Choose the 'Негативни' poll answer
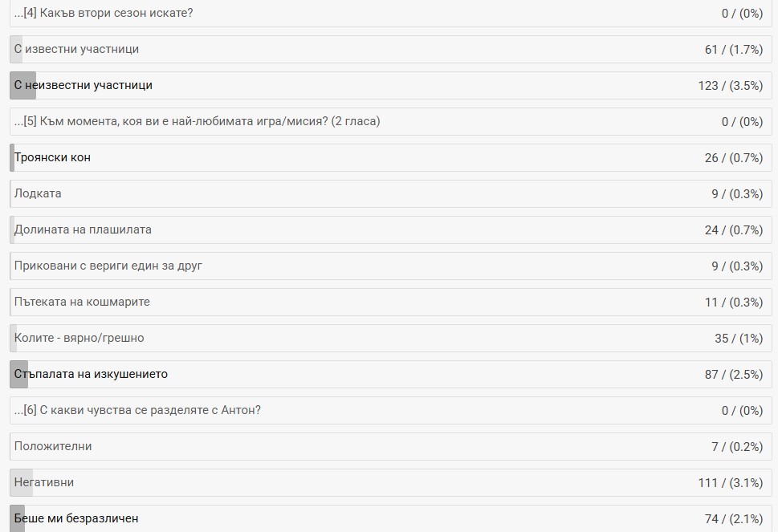 (44, 483)
